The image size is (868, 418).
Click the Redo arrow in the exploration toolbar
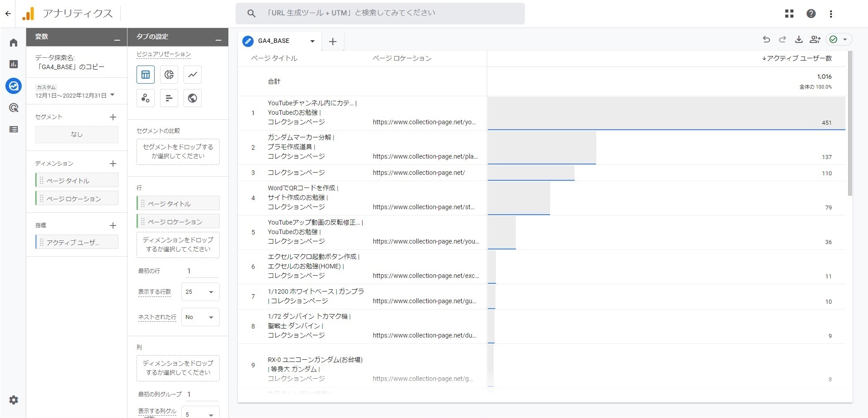[x=783, y=39]
